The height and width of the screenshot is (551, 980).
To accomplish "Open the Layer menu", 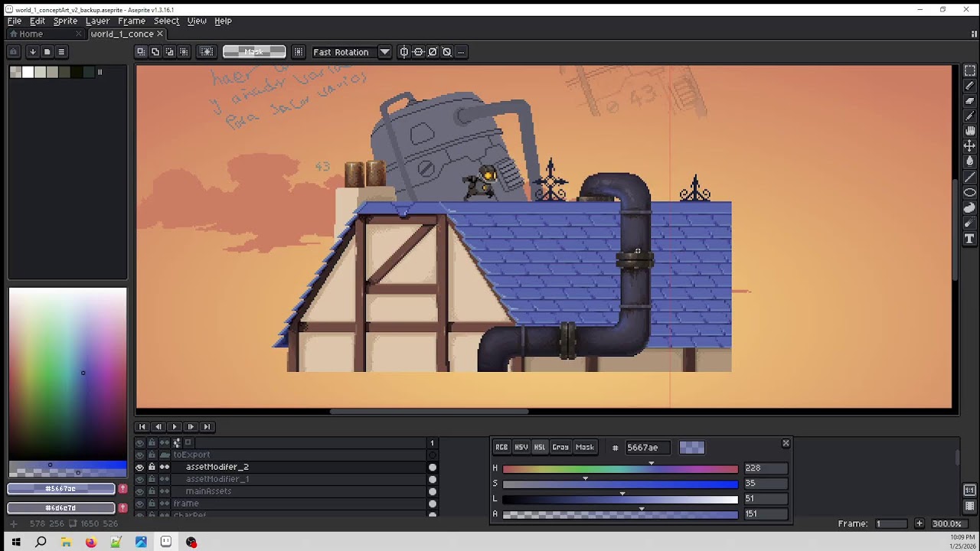I will coord(97,21).
